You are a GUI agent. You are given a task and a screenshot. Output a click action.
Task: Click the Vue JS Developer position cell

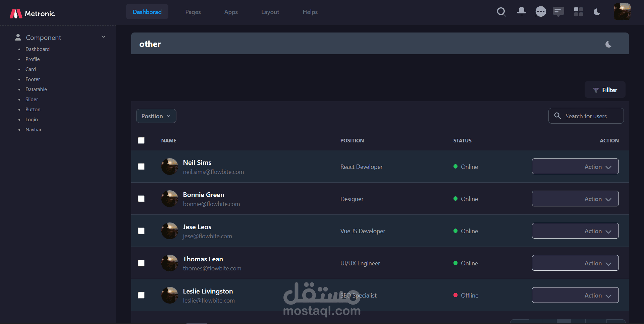363,231
